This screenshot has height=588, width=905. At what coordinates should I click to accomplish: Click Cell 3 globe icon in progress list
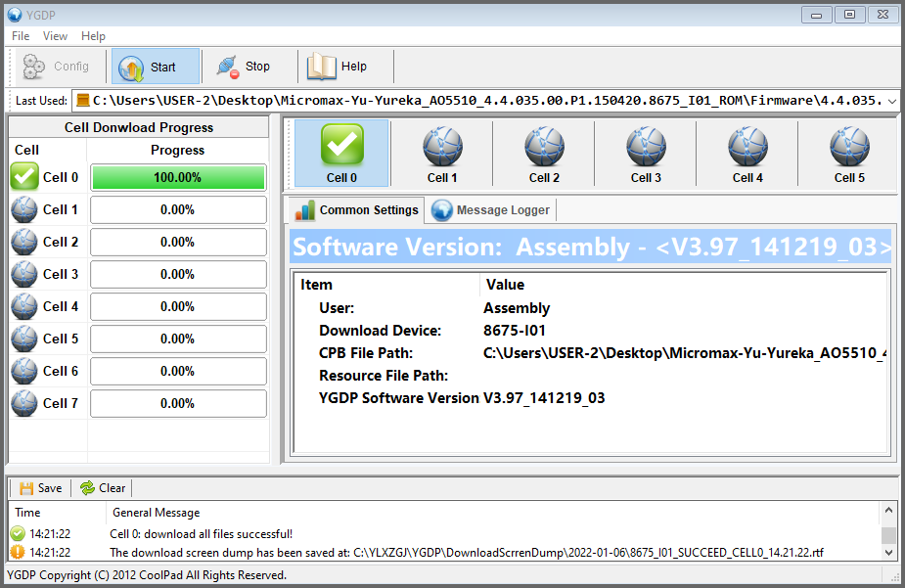click(x=24, y=274)
